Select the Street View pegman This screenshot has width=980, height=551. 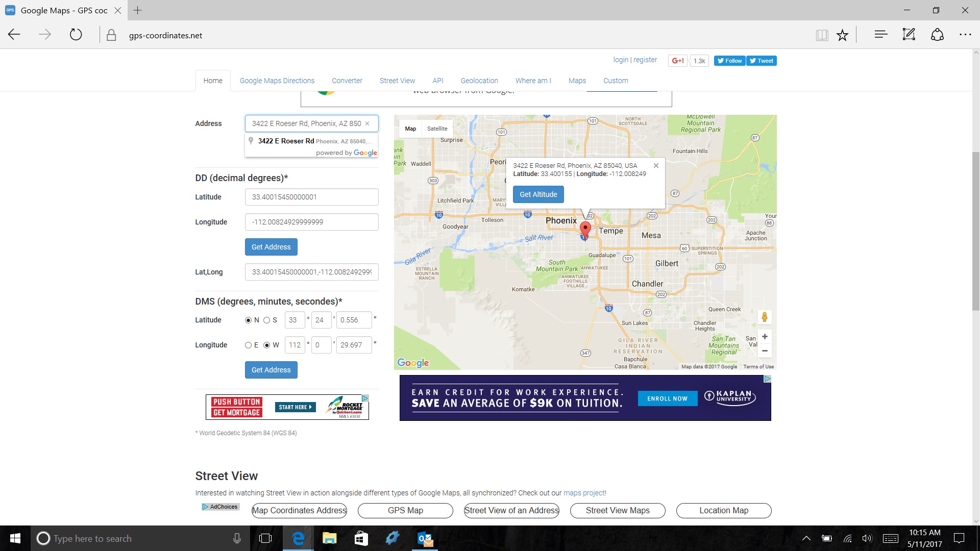pos(765,317)
